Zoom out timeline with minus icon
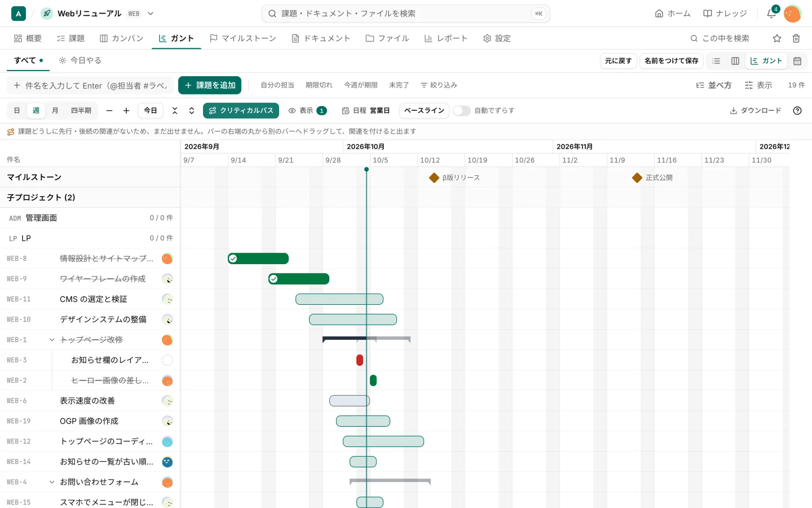 coord(109,111)
